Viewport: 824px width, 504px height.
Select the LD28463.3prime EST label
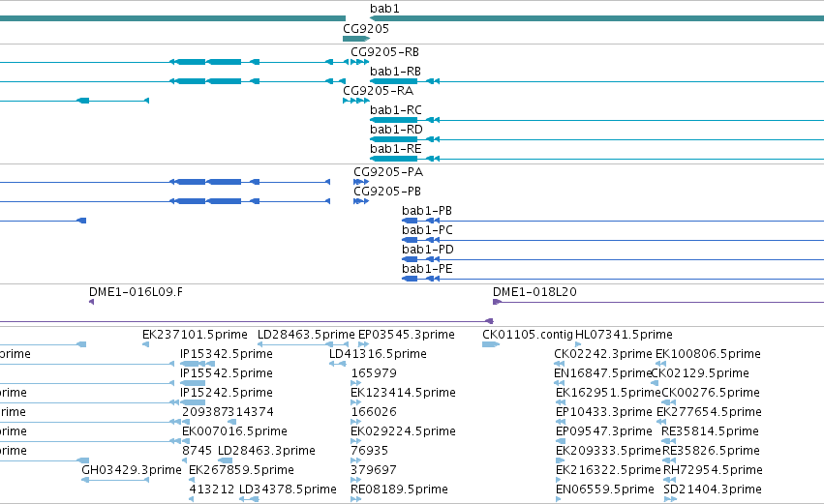(x=266, y=452)
